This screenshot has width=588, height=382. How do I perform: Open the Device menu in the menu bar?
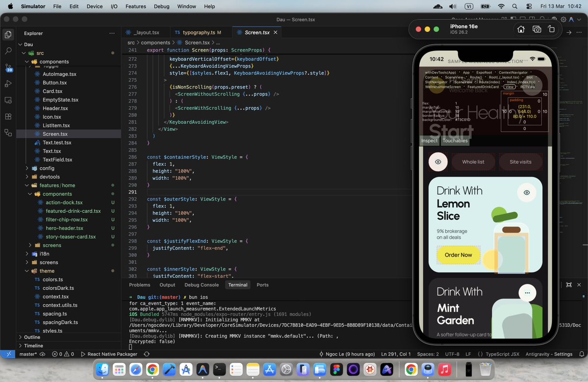click(95, 6)
